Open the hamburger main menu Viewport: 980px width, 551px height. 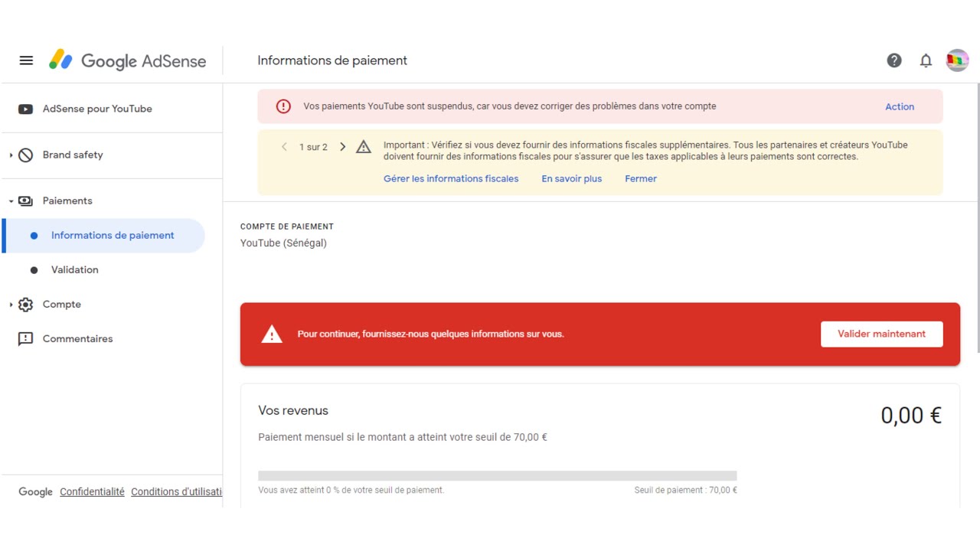(x=26, y=60)
